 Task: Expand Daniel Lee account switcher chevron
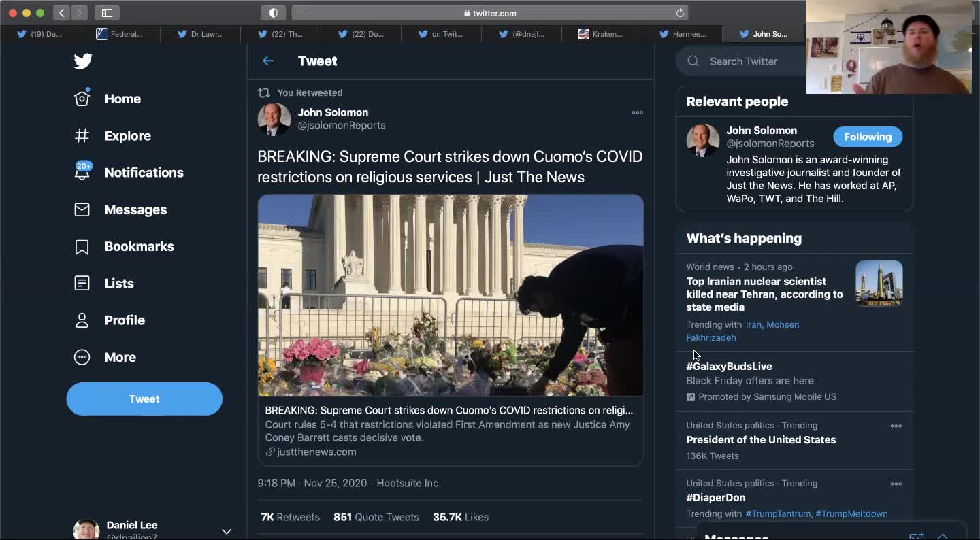point(227,531)
